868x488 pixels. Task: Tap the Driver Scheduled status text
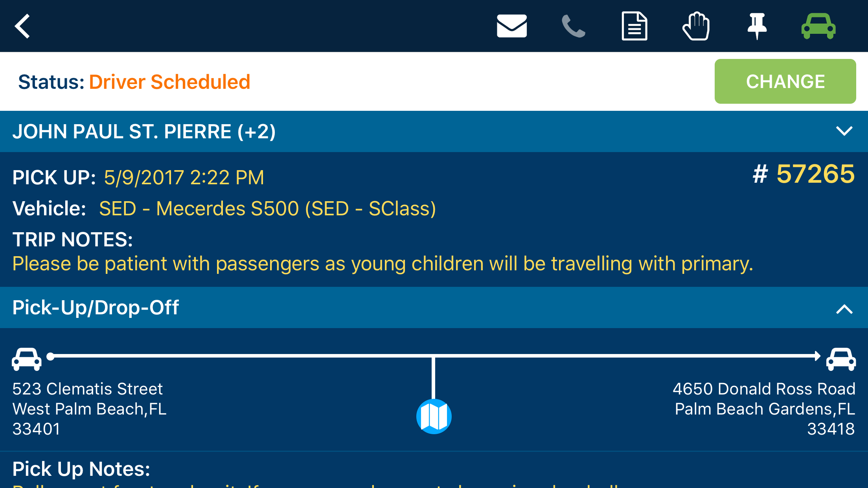(169, 82)
